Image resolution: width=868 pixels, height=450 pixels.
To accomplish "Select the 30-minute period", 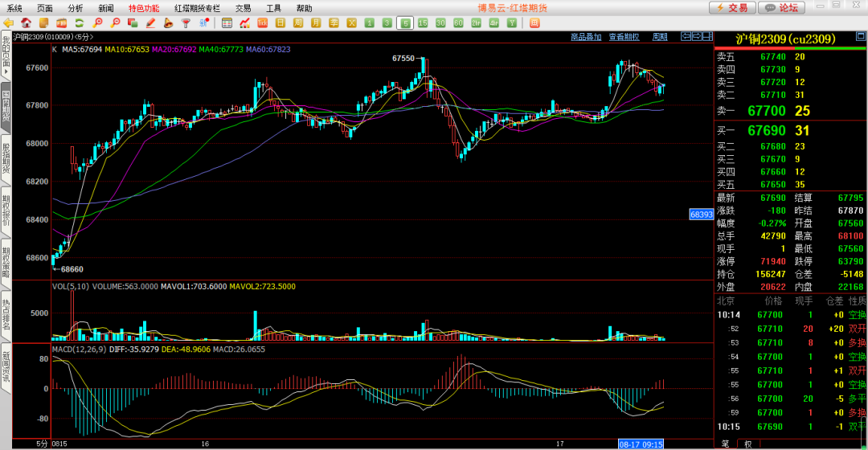I will [x=440, y=22].
